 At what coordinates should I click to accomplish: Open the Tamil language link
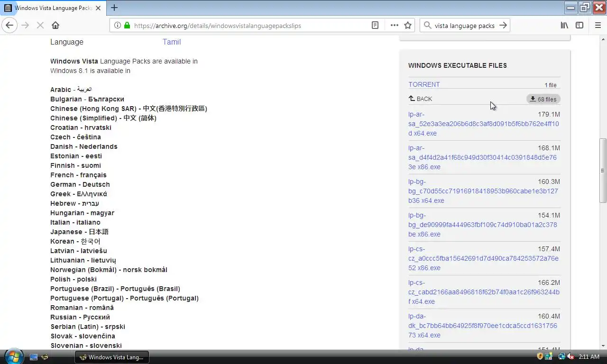tap(172, 42)
